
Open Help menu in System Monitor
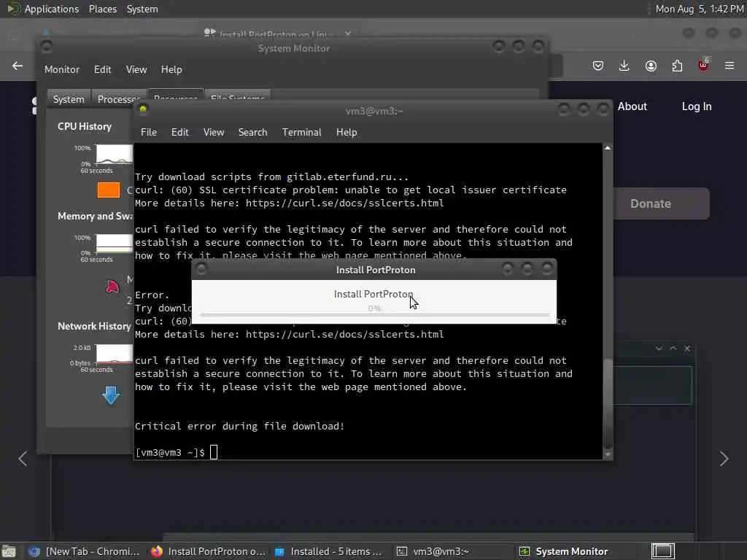[171, 69]
